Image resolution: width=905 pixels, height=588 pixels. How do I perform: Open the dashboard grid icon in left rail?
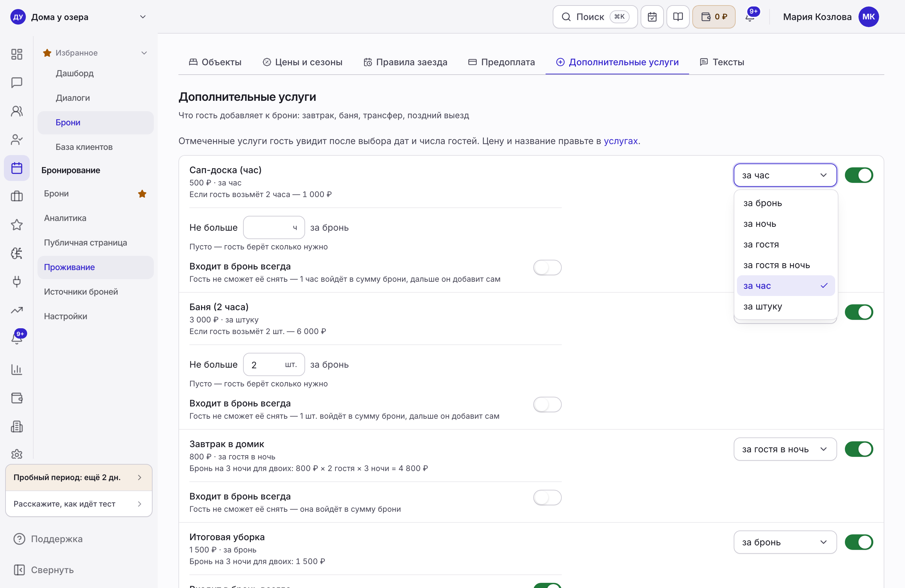(x=17, y=54)
